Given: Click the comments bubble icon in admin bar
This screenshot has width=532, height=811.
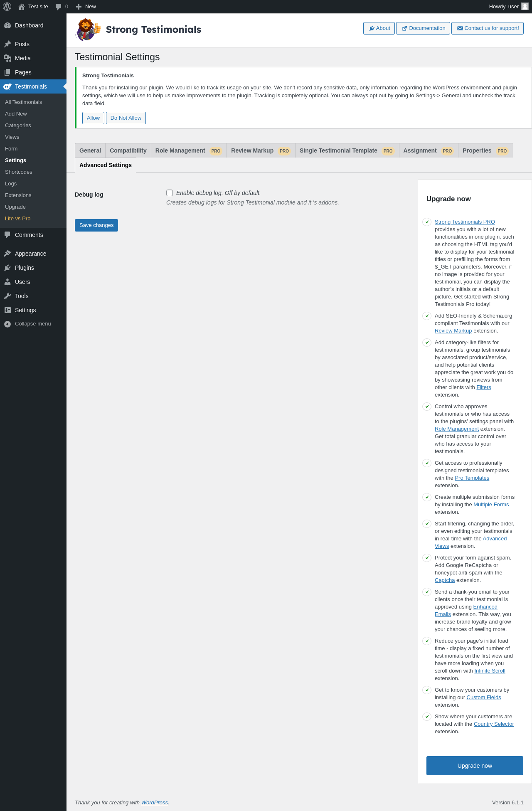Looking at the screenshot, I should tap(58, 7).
